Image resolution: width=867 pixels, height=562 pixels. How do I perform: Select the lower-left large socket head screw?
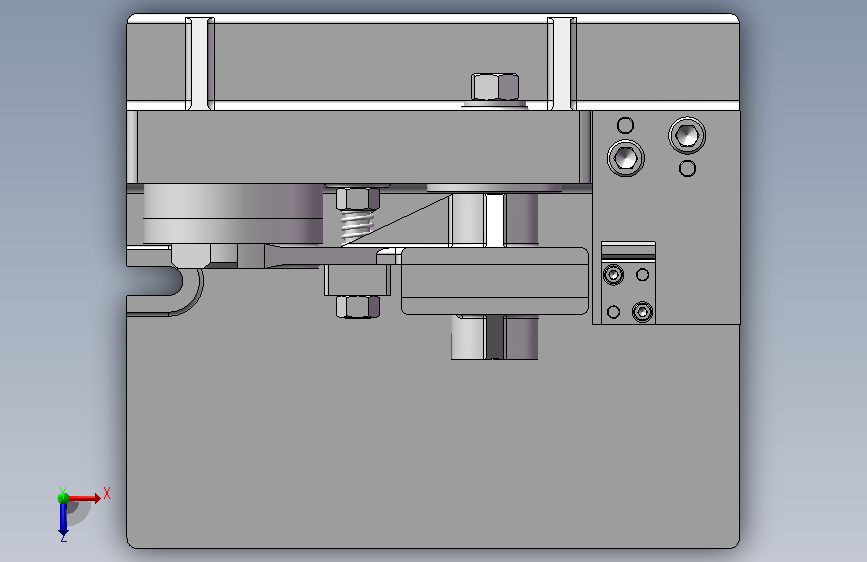coord(626,158)
